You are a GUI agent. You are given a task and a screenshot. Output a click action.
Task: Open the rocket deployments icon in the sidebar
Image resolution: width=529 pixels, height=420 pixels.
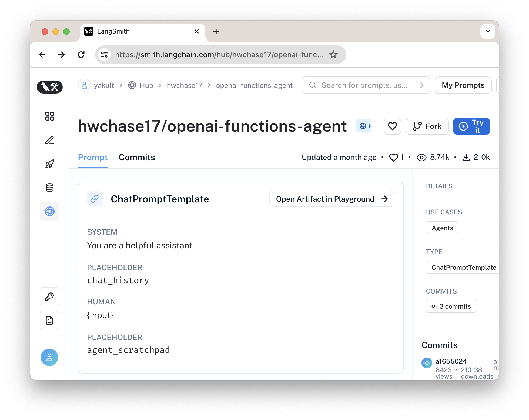click(50, 164)
